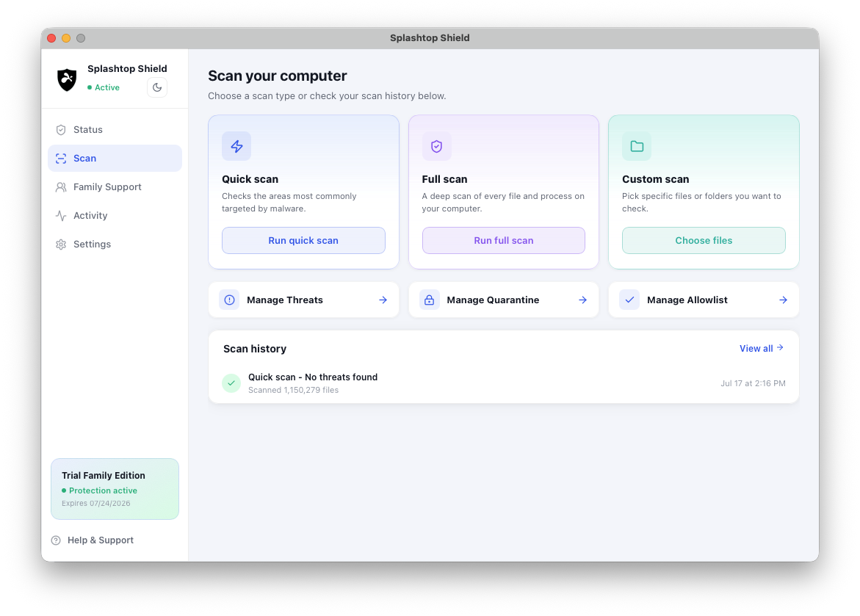Click the Scan your computer heading
This screenshot has height=616, width=860.
click(x=278, y=76)
